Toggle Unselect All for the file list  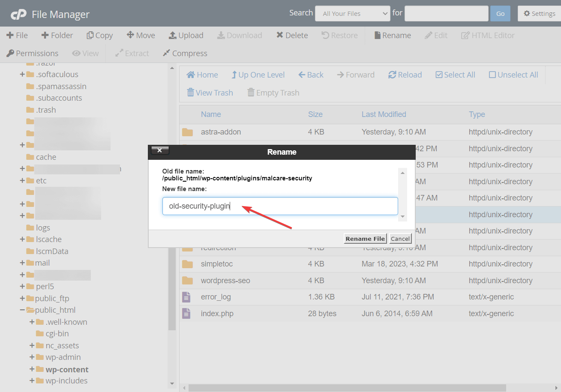click(x=492, y=75)
